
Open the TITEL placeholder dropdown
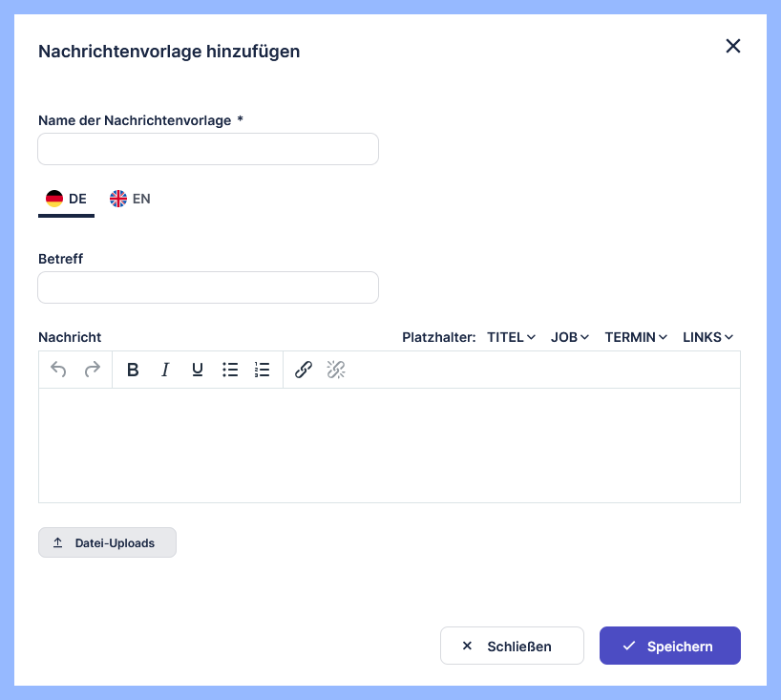511,337
